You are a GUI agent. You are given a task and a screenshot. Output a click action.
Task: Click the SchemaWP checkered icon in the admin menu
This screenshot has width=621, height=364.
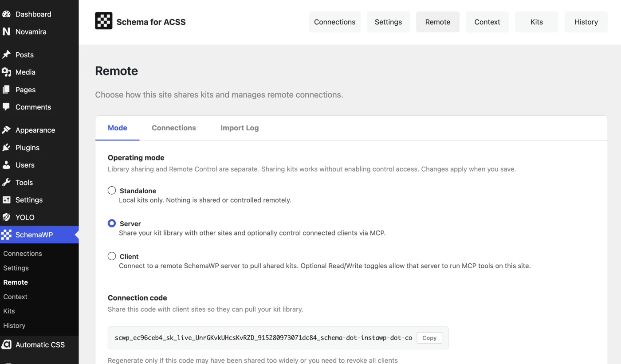coord(6,235)
